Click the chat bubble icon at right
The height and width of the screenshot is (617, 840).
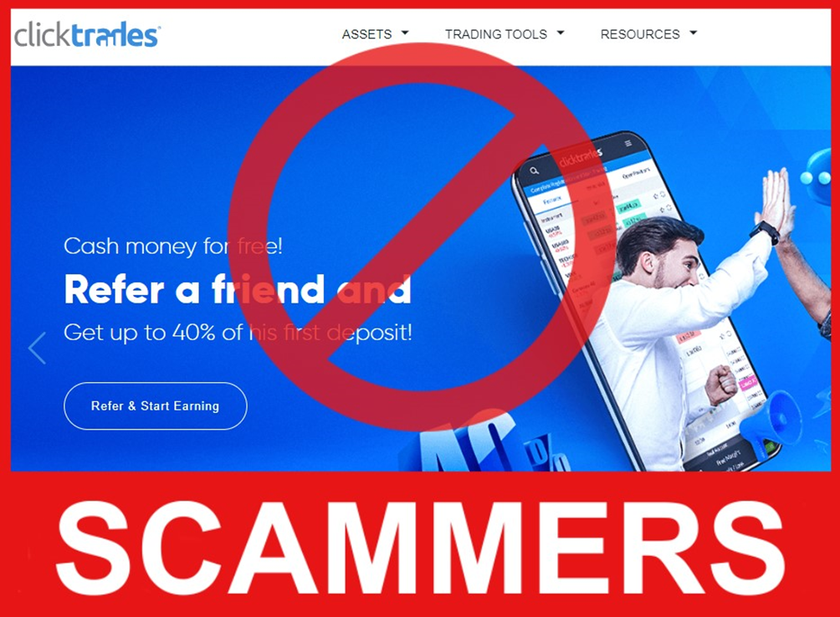point(818,176)
